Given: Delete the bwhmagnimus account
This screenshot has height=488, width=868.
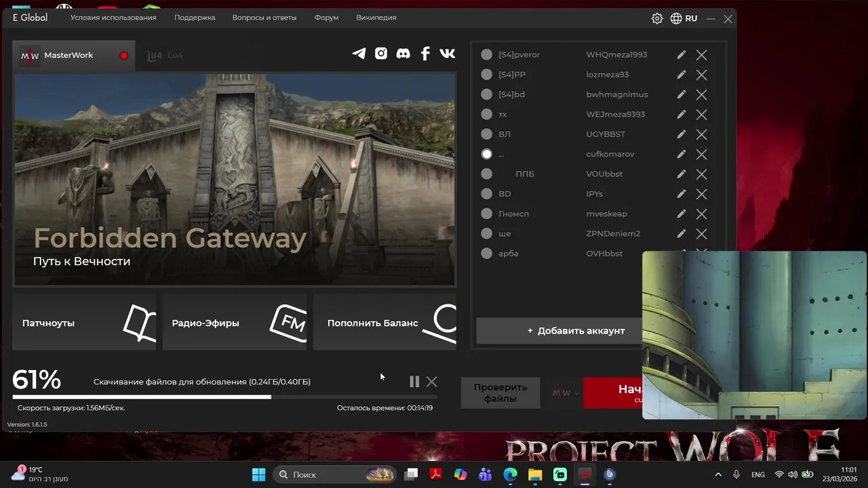Looking at the screenshot, I should point(702,94).
